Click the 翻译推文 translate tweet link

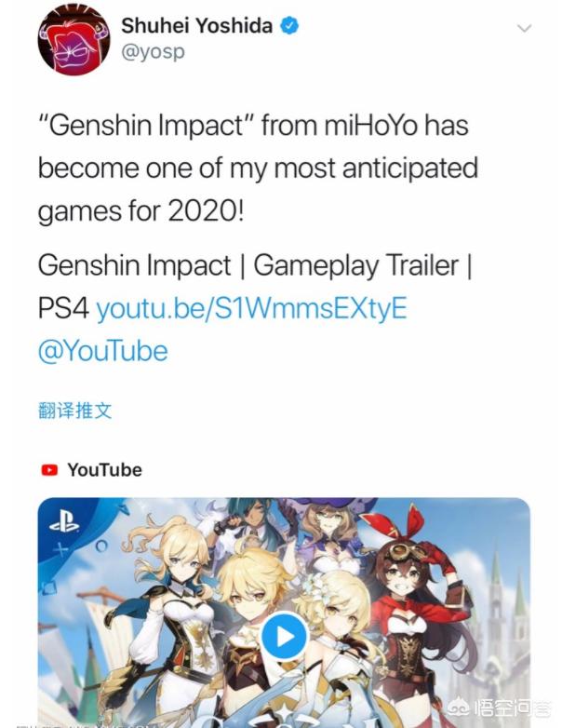click(75, 411)
